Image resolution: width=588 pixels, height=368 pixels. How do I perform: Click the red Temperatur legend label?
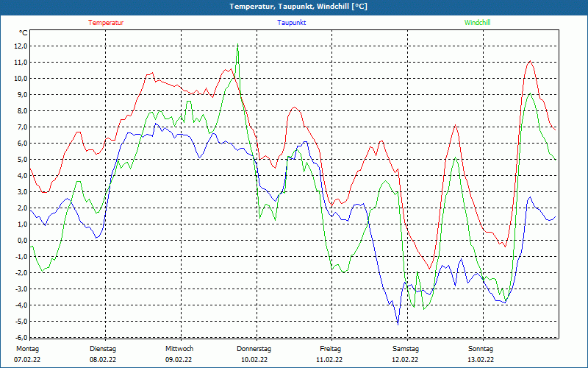click(106, 23)
